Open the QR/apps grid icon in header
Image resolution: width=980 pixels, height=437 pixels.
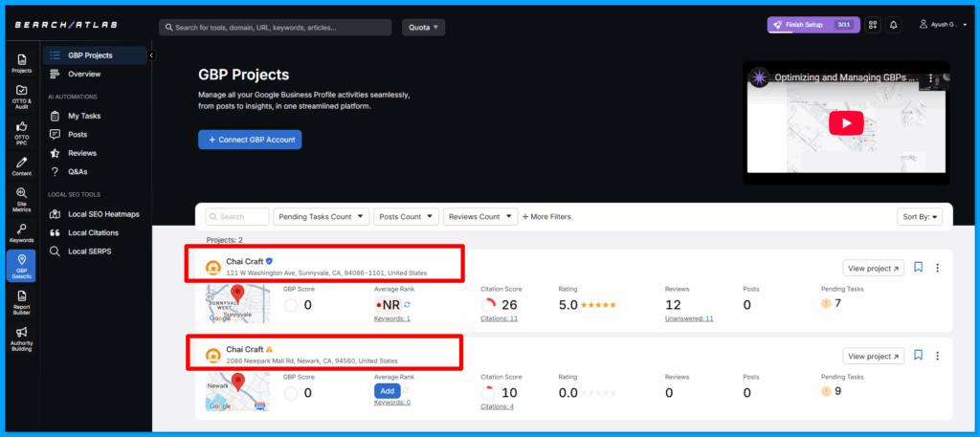pos(873,25)
